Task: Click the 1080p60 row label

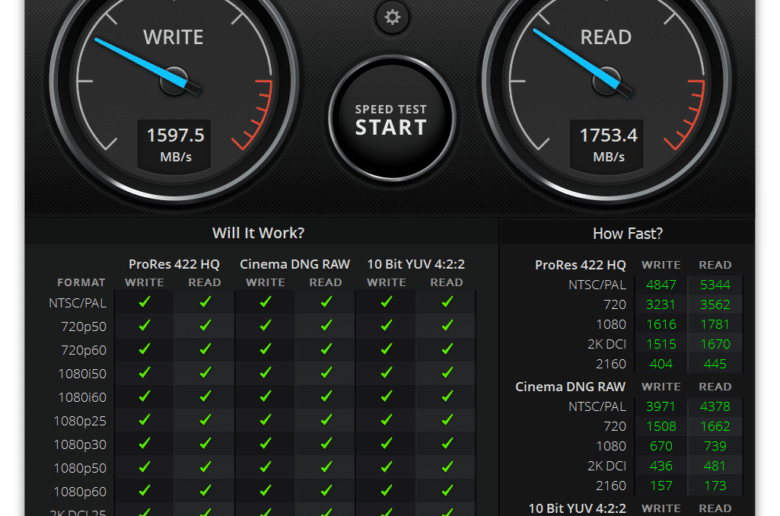Action: pos(80,492)
